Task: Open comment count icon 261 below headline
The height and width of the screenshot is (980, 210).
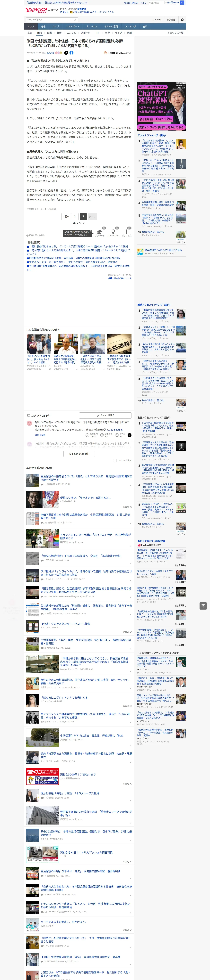Action: click(51, 53)
